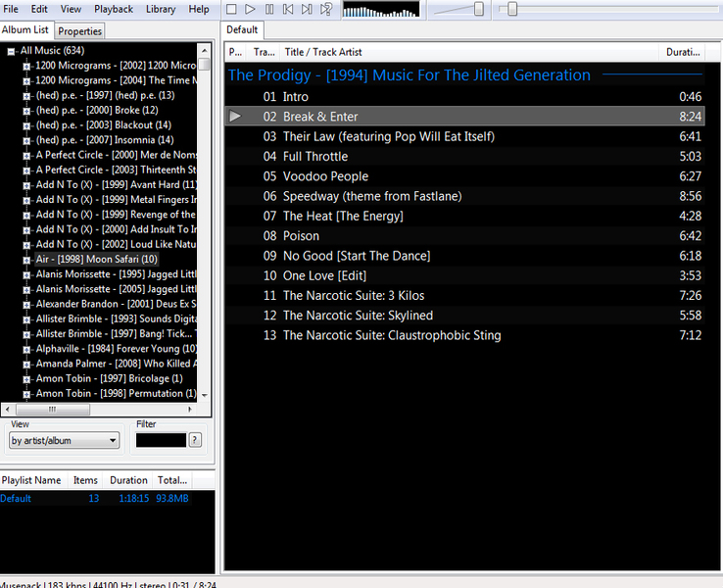Select track 08 Poison
Screen dimensions: 723x588
pos(464,235)
